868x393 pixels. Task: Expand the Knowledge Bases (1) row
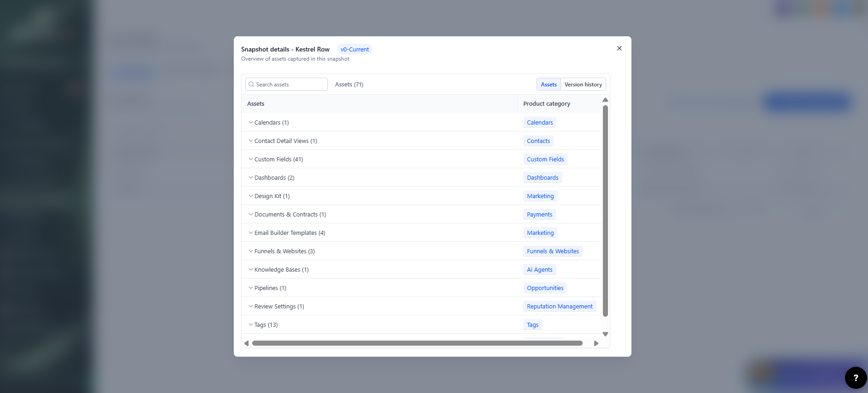tap(251, 269)
